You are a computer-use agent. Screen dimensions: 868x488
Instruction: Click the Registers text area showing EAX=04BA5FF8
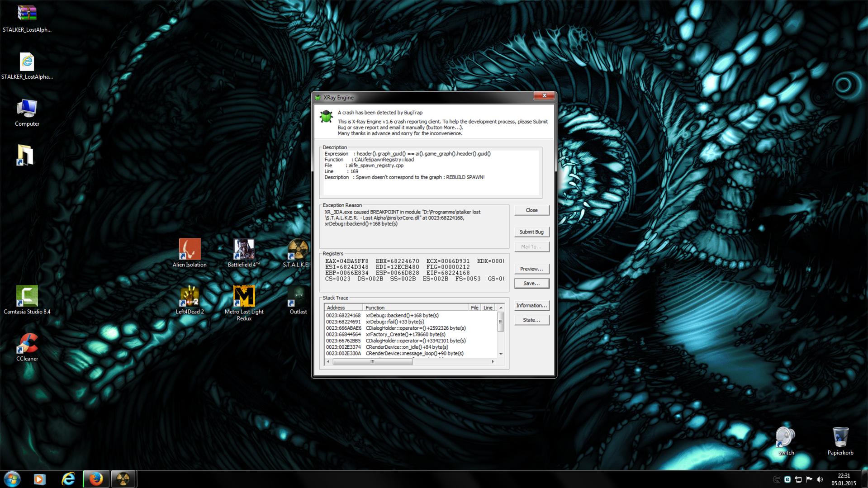[414, 270]
